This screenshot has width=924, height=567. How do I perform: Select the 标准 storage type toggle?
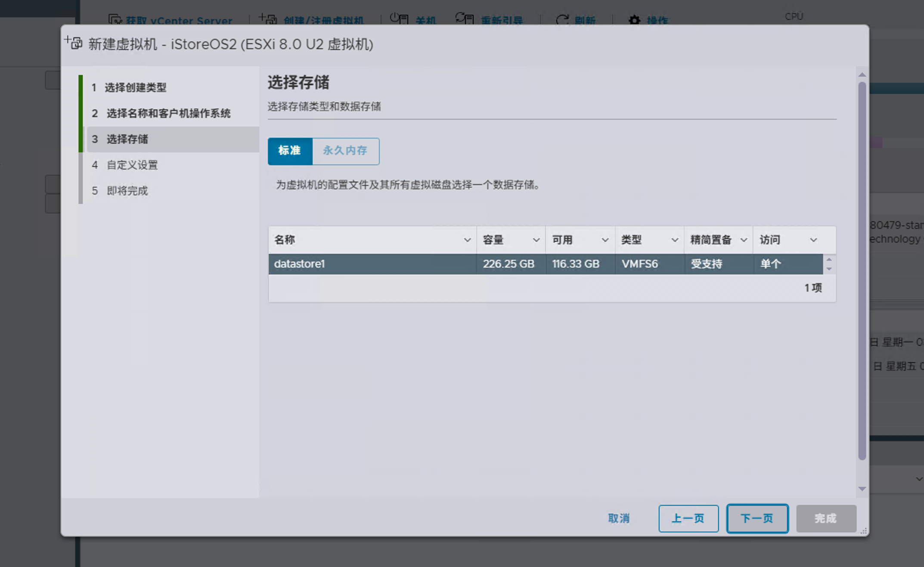coord(290,151)
